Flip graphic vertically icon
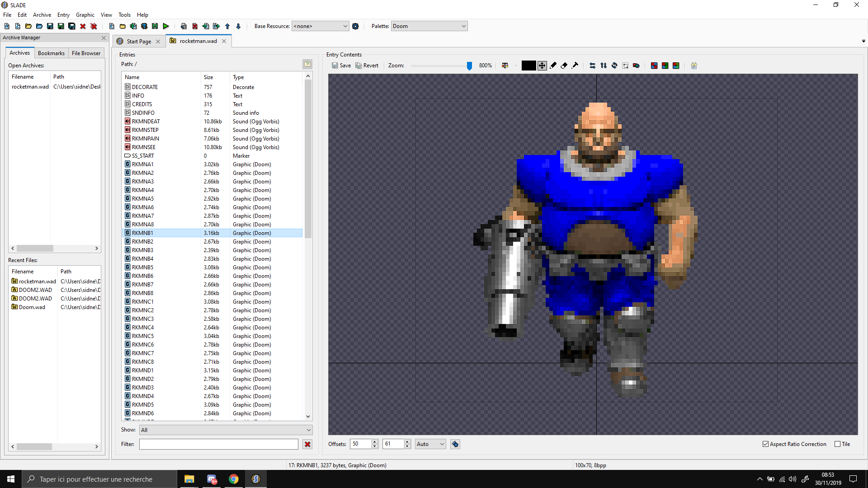Screen dimensions: 868x488 [x=604, y=66]
